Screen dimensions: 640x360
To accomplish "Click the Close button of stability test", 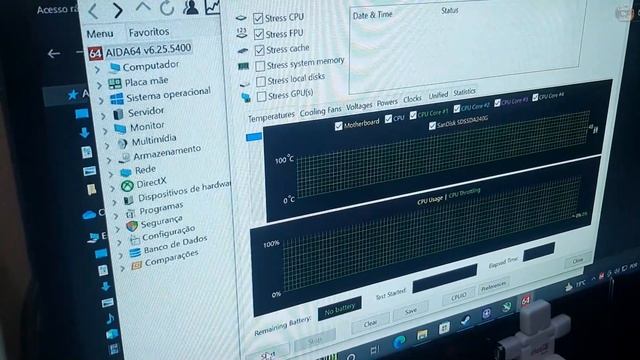I will pos(578,261).
